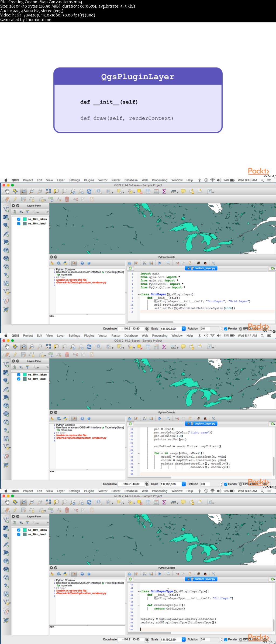The height and width of the screenshot is (644, 276).
Task: Click Clear Console broom icon in 8:43 AM frame
Action: [x=52, y=263]
